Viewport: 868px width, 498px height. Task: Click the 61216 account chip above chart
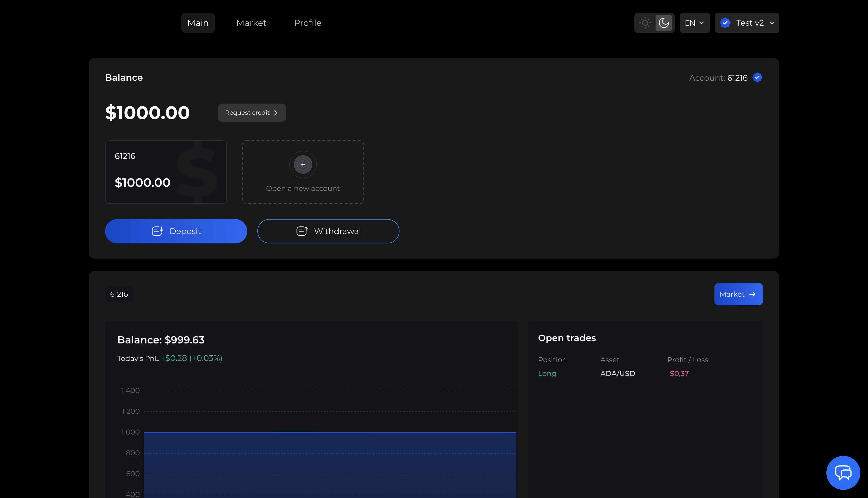tap(119, 294)
